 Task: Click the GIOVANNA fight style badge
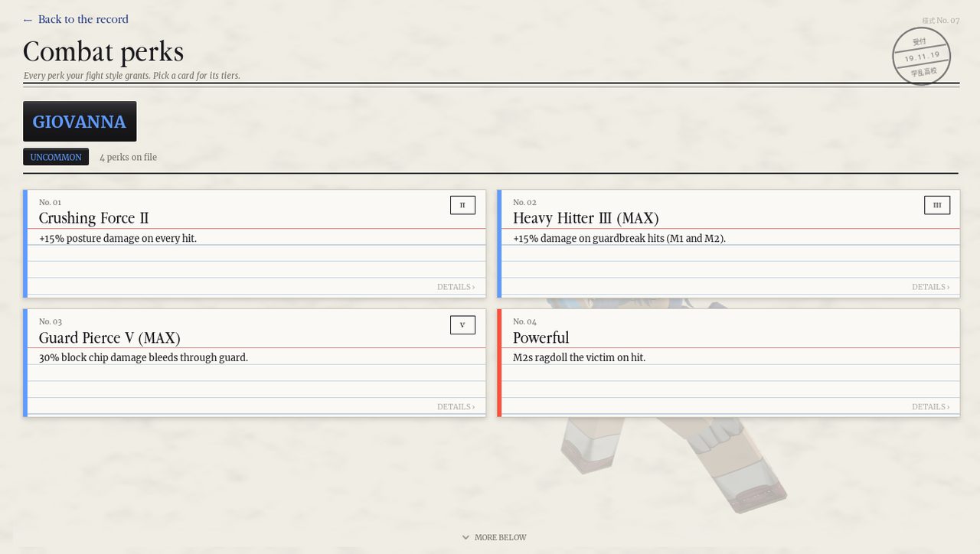pyautogui.click(x=80, y=122)
